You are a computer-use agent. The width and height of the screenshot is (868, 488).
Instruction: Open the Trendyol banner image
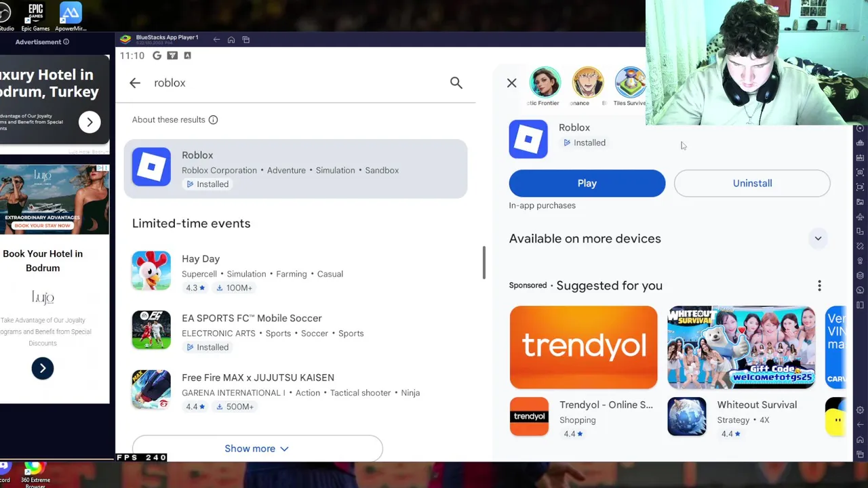click(583, 347)
